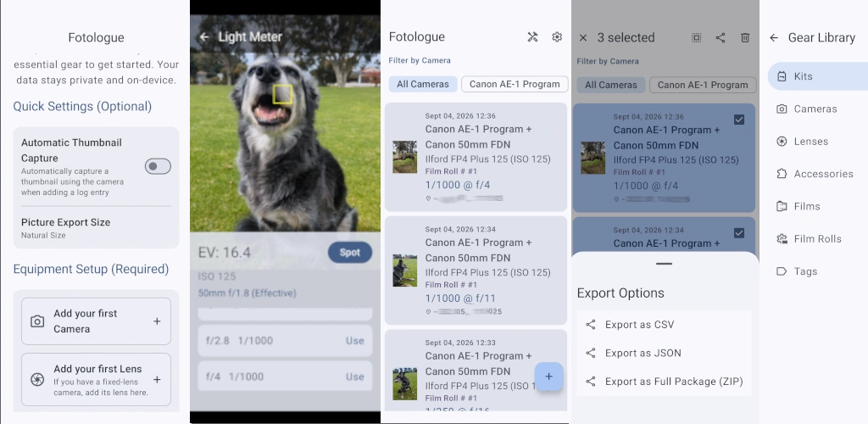
Task: Filter by Canon AE-1 Program chip
Action: pos(515,84)
